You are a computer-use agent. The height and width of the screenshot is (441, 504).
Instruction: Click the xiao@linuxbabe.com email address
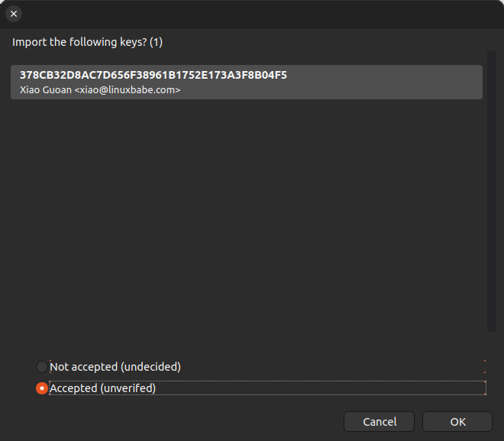click(130, 90)
